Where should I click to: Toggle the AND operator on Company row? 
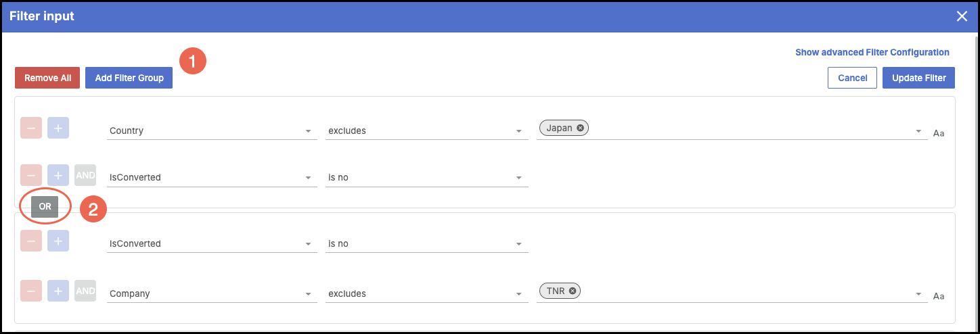point(85,291)
